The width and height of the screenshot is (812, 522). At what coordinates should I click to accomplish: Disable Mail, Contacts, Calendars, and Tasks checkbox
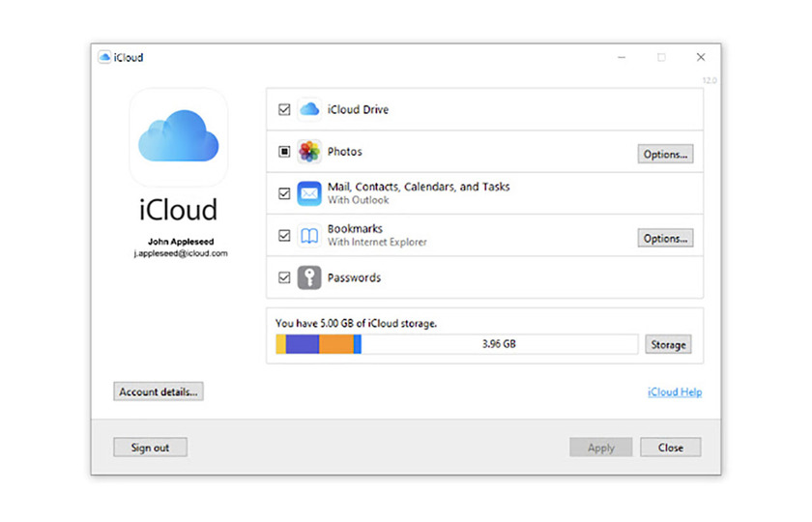coord(284,193)
